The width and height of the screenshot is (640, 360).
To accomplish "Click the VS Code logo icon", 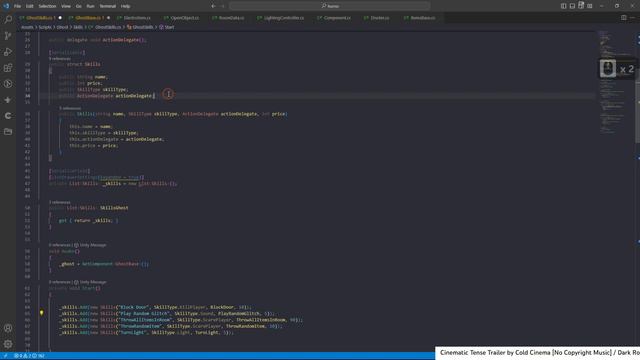I will tap(6, 6).
